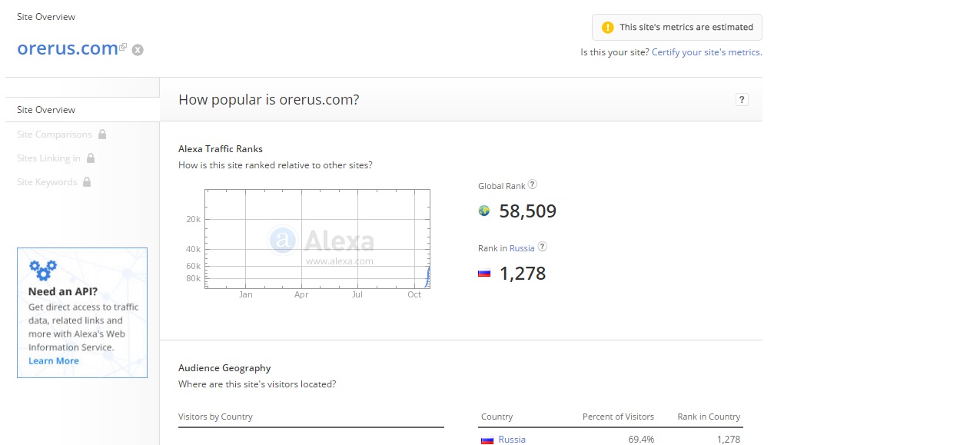
Task: Click the lock icon next to Sites Linking in
Action: [x=91, y=158]
